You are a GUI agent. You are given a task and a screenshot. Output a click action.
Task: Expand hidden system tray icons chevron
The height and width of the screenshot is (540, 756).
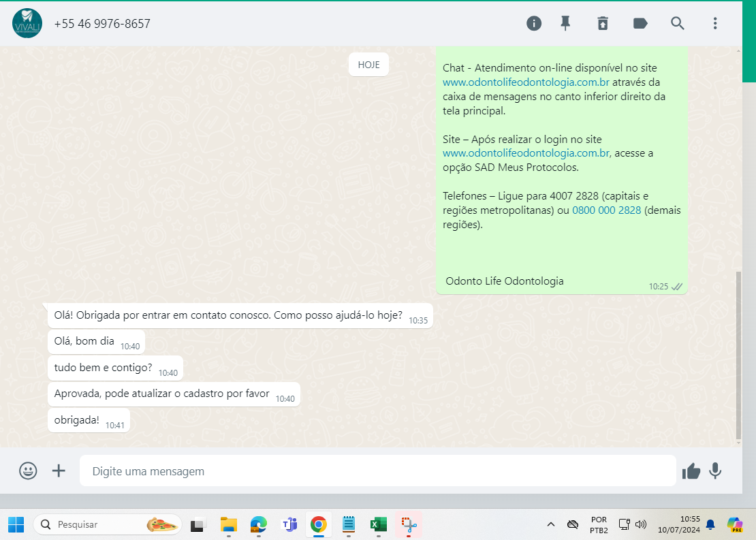click(551, 524)
